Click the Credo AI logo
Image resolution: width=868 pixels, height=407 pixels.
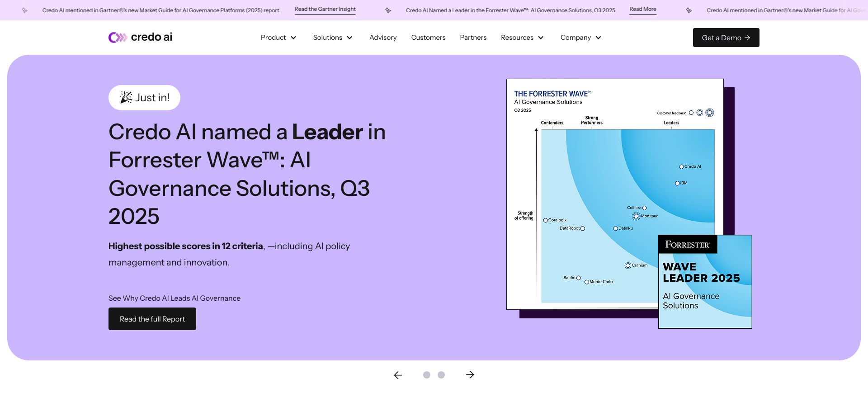click(x=140, y=37)
